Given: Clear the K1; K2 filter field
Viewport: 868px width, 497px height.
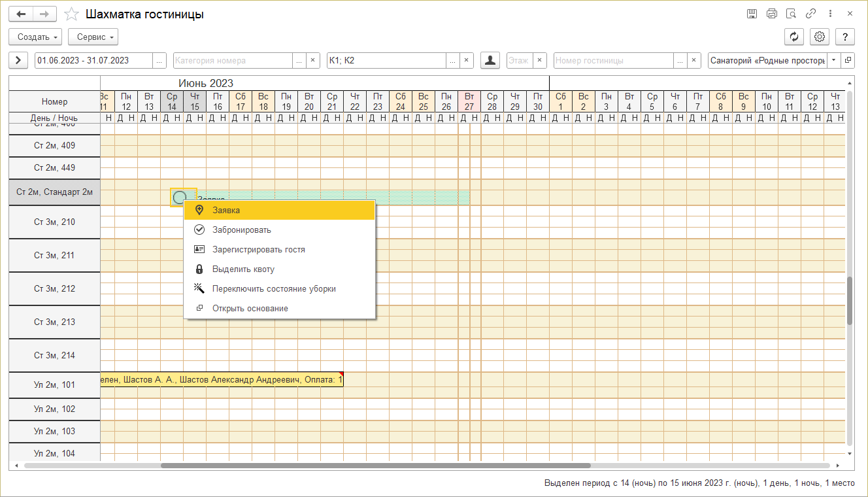Looking at the screenshot, I should (x=467, y=60).
